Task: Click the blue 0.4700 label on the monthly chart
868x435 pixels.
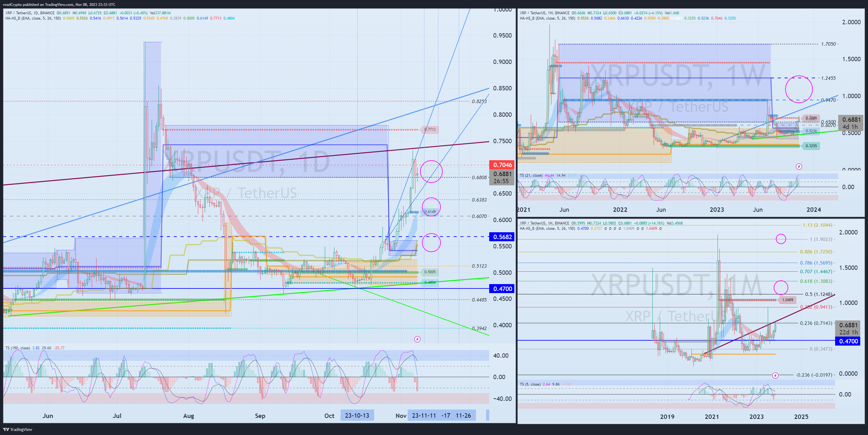Action: (x=848, y=341)
